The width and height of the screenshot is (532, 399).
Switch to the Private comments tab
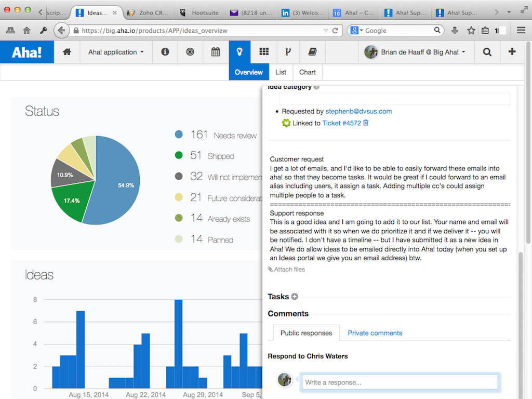[375, 333]
